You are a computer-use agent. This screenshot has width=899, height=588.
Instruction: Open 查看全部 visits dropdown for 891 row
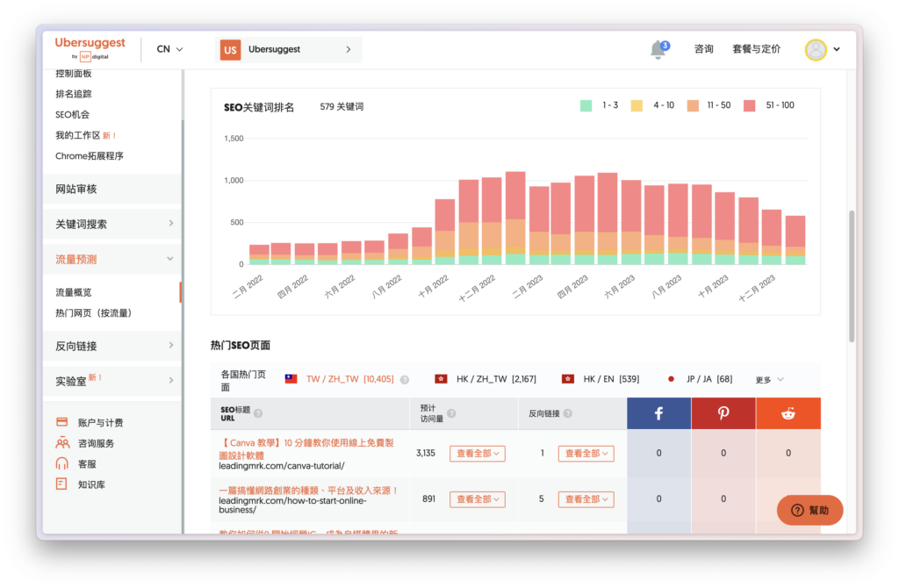477,499
